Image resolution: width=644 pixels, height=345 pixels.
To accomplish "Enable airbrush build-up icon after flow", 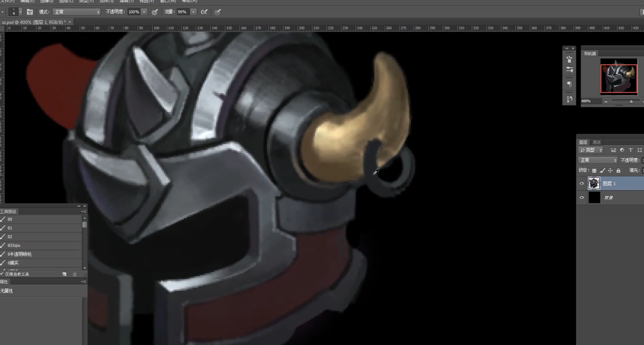I will click(204, 12).
